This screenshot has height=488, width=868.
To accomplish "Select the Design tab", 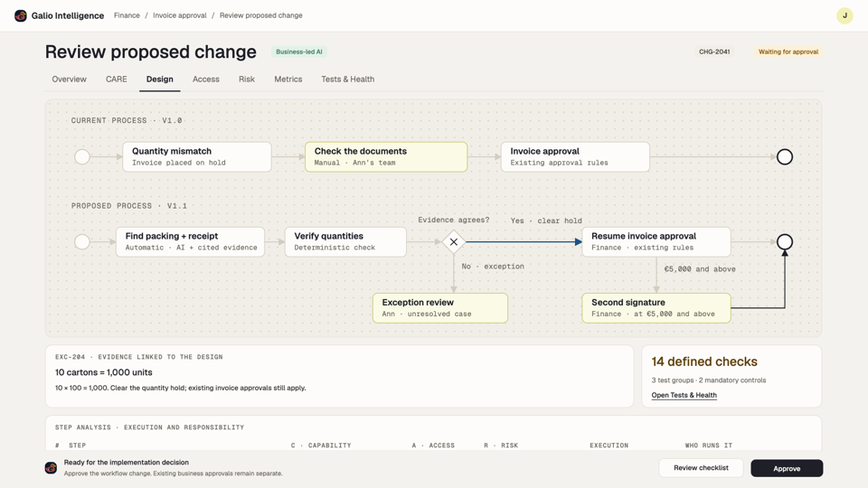I will click(x=159, y=80).
